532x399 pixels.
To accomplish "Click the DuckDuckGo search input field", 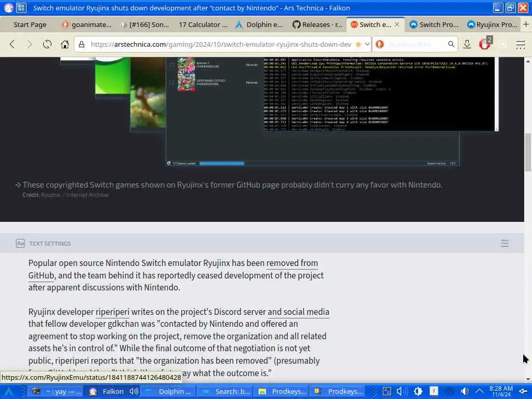I will point(416,45).
